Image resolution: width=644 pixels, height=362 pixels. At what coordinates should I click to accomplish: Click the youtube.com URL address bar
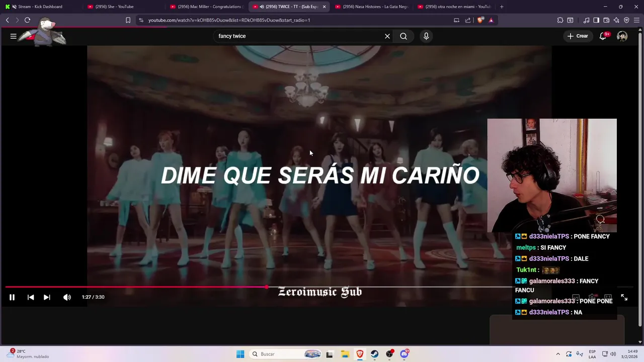click(x=297, y=20)
